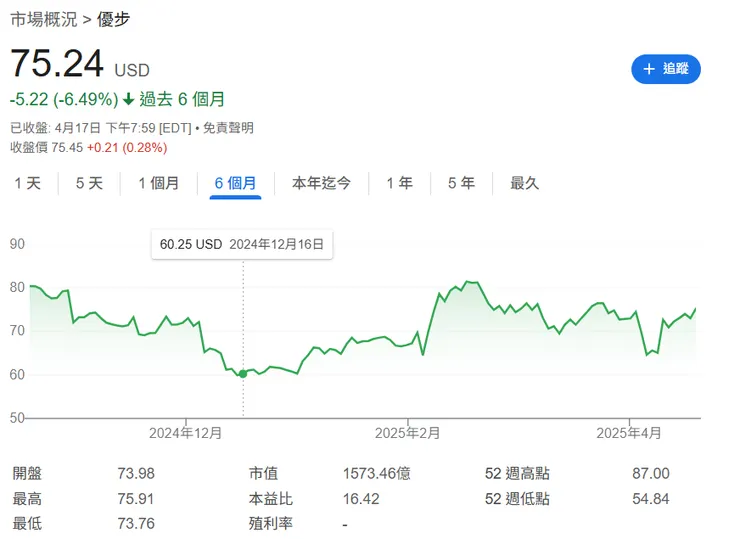Click the 追蹤 follow button
The height and width of the screenshot is (539, 740).
tap(665, 69)
